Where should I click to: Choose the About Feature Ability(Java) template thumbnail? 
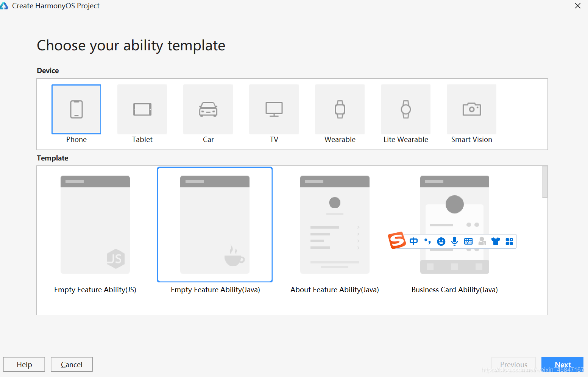(335, 224)
